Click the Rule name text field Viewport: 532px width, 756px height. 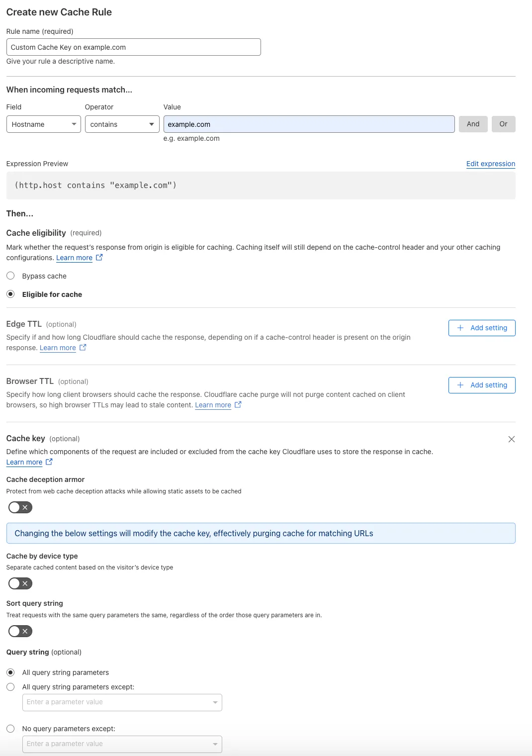pos(133,47)
